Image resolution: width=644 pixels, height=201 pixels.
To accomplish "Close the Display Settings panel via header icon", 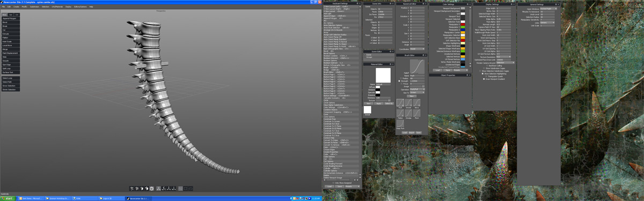I will [x=514, y=4].
